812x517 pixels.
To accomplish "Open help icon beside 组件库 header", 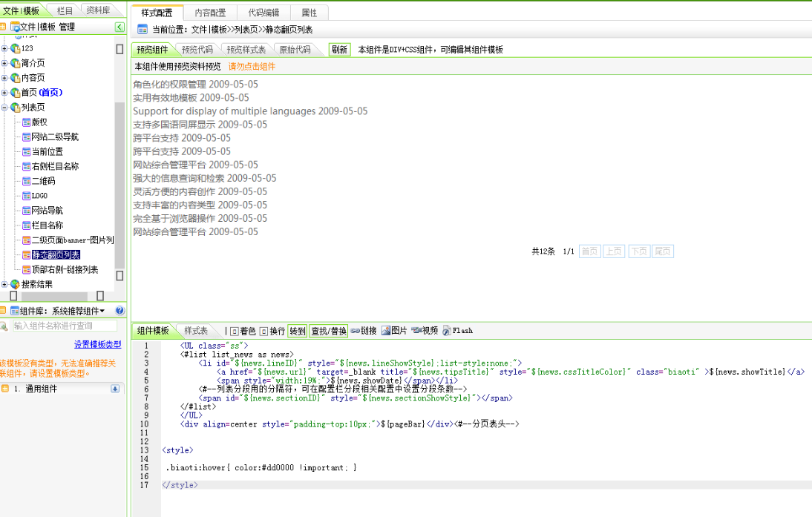I will click(119, 311).
